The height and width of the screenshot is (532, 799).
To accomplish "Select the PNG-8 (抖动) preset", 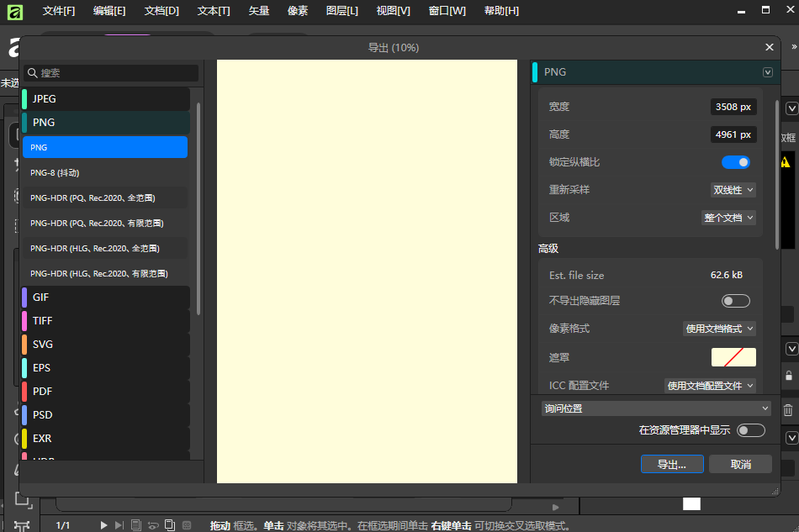I will click(x=105, y=172).
